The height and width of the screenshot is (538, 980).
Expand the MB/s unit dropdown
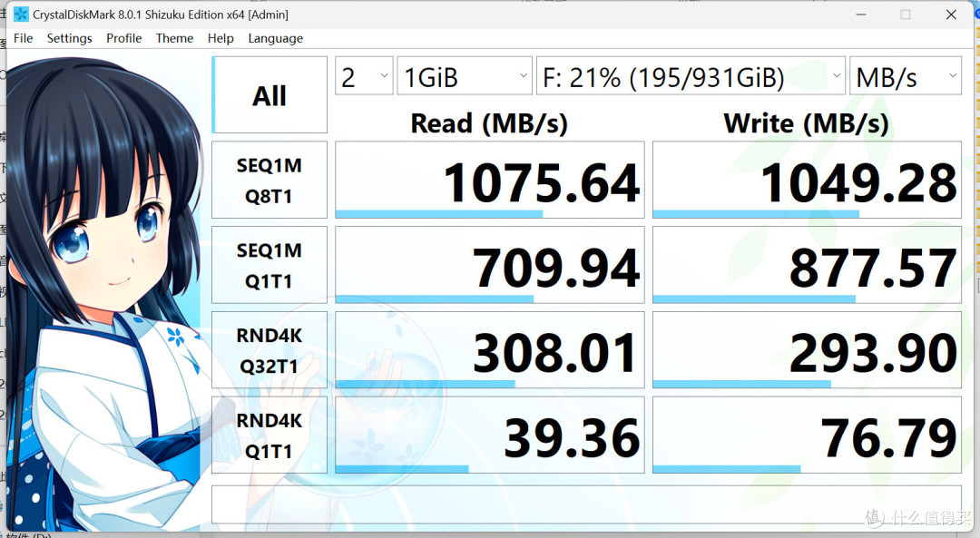click(x=906, y=76)
